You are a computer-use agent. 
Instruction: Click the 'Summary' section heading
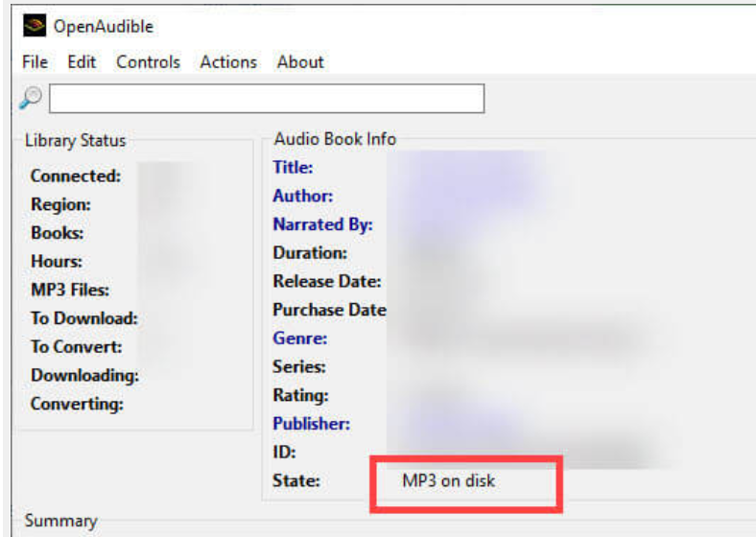click(x=60, y=521)
